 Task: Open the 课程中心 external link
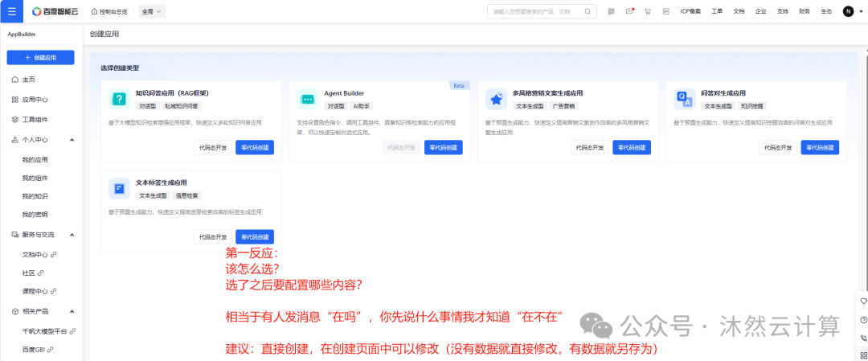coord(39,291)
